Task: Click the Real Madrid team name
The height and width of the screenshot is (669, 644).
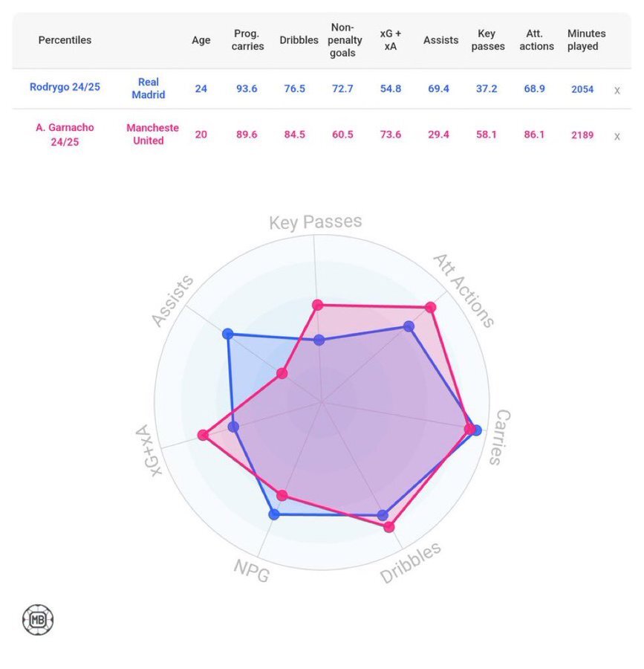Action: (149, 88)
